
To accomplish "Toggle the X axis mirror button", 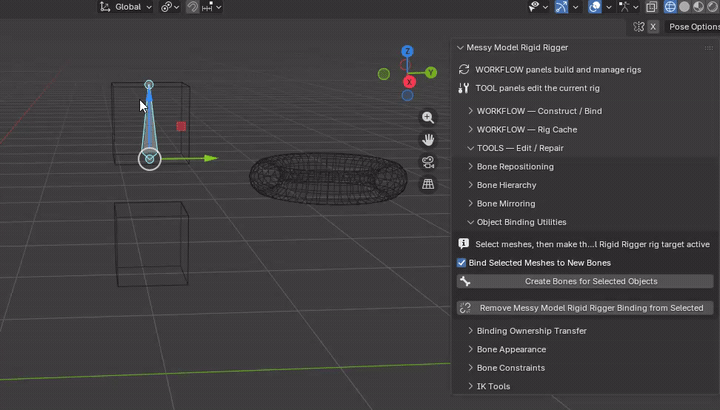I will (653, 27).
